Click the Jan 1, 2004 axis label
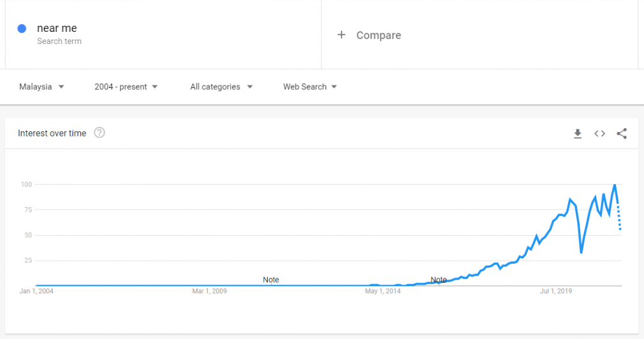This screenshot has height=339, width=644. point(36,291)
